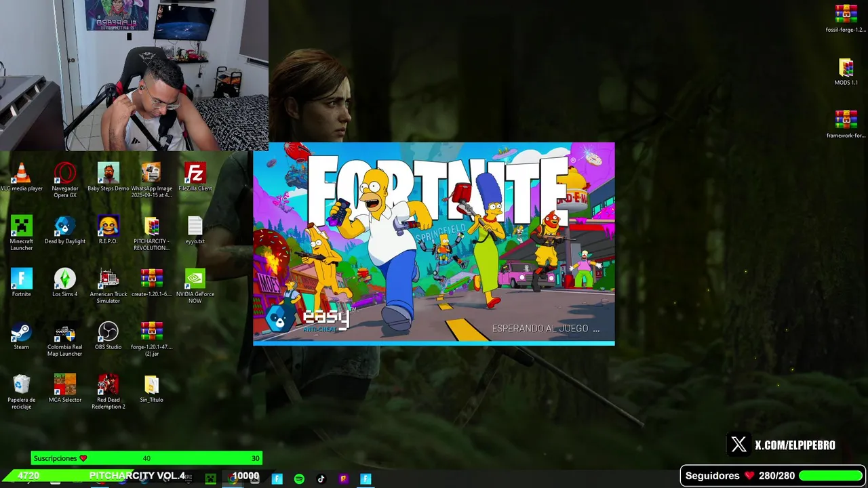Viewport: 868px width, 488px height.
Task: Open Dead by Daylight shortcut
Action: [64, 230]
